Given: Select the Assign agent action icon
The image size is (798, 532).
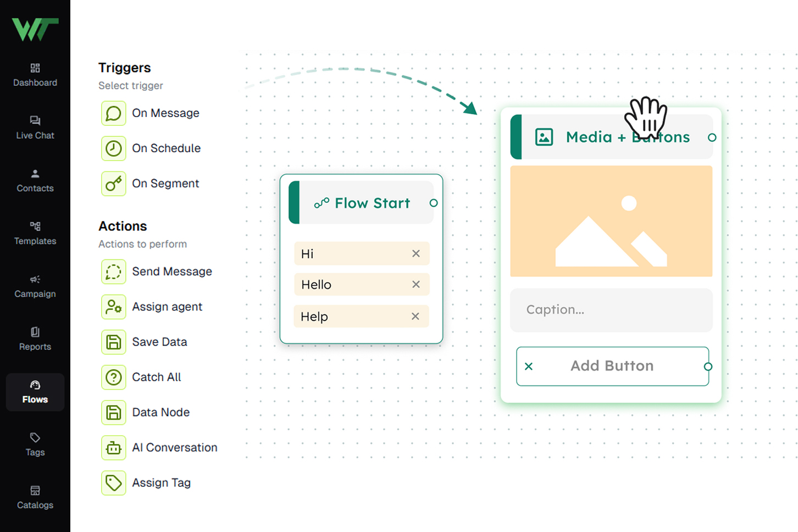Looking at the screenshot, I should [x=114, y=307].
